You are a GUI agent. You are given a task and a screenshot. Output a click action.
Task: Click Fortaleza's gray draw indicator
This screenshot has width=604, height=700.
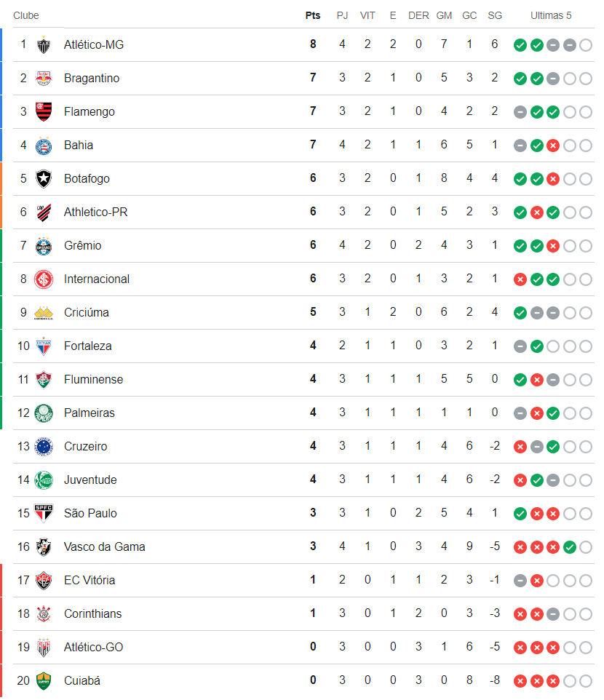(520, 346)
